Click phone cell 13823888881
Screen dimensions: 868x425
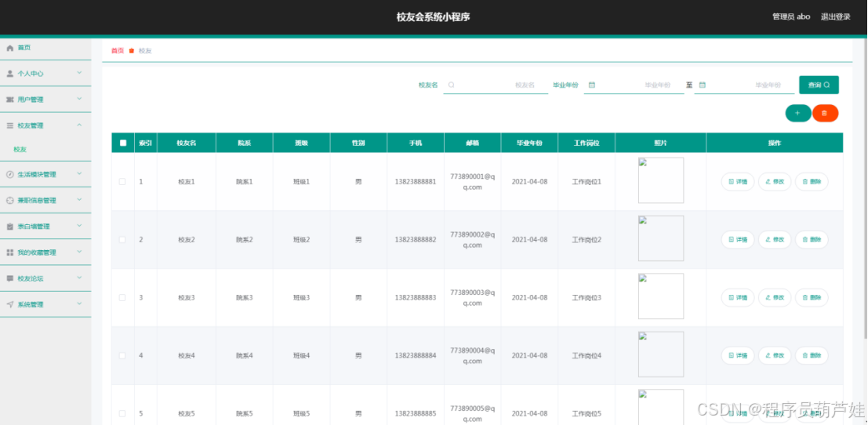[415, 181]
